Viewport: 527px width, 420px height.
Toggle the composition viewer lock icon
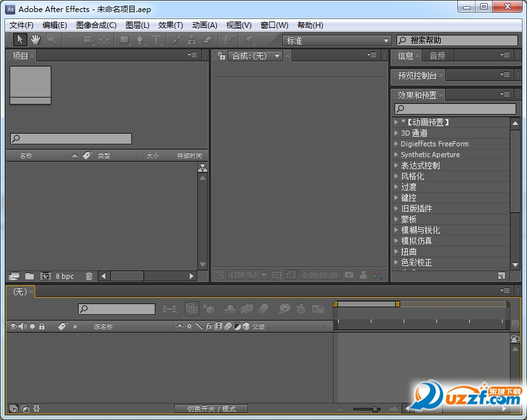[x=221, y=56]
